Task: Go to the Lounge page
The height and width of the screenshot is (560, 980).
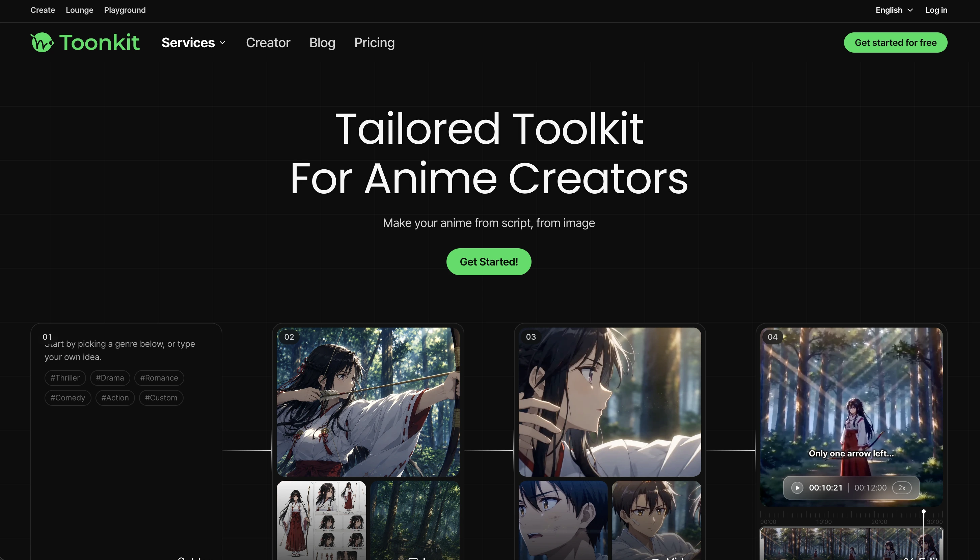Action: [x=80, y=10]
